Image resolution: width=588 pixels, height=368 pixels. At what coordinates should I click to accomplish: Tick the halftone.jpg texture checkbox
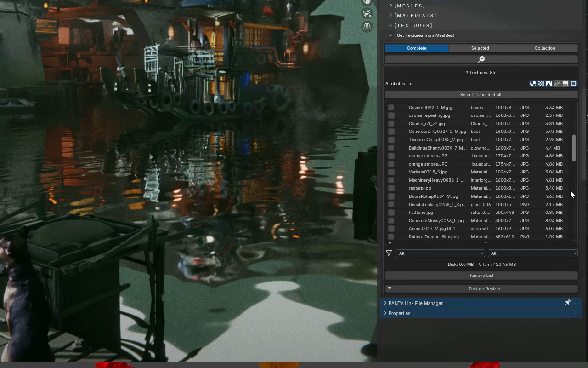pyautogui.click(x=391, y=213)
